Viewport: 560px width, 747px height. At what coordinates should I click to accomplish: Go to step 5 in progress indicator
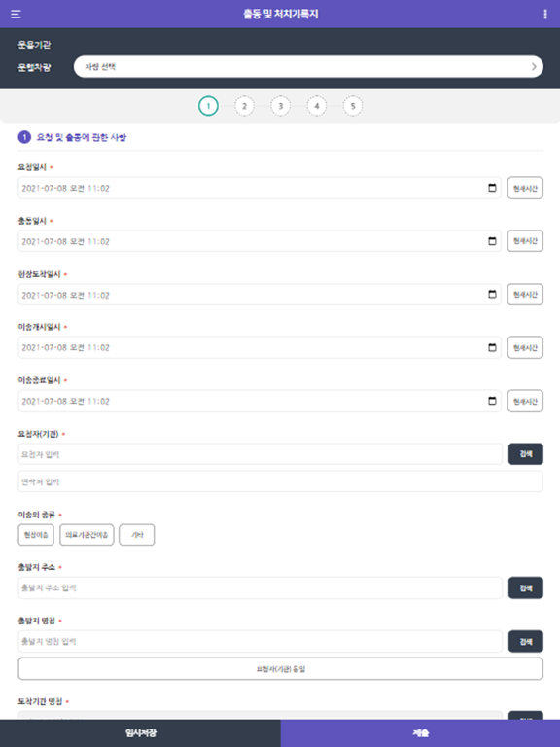click(x=353, y=106)
